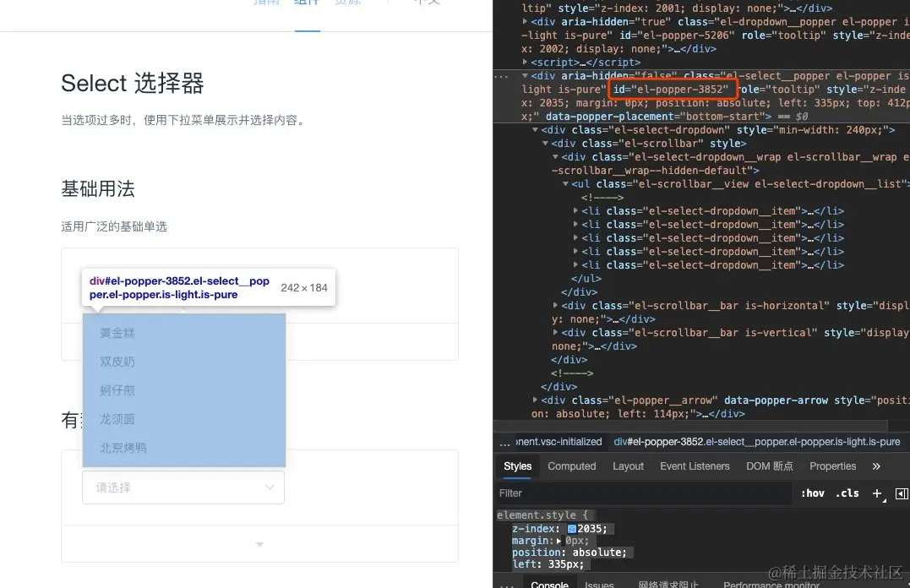This screenshot has width=910, height=588.
Task: Click the element.style selector text
Action: coord(537,514)
